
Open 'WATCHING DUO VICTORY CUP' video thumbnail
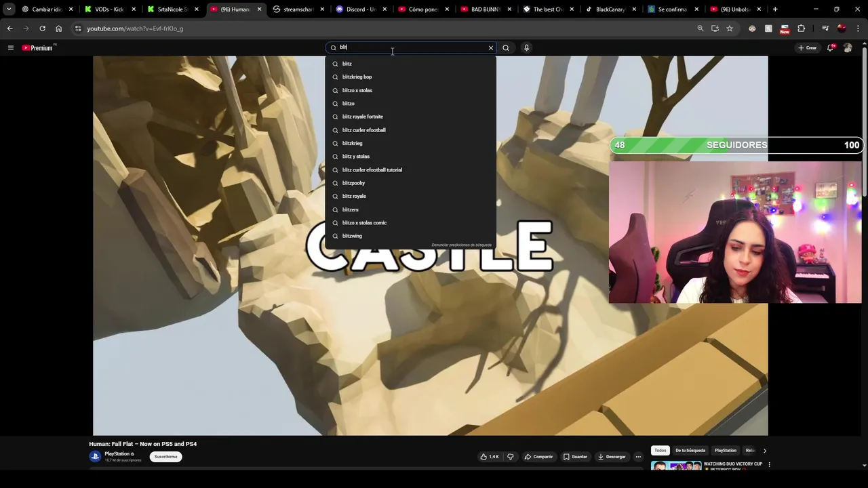(x=676, y=466)
